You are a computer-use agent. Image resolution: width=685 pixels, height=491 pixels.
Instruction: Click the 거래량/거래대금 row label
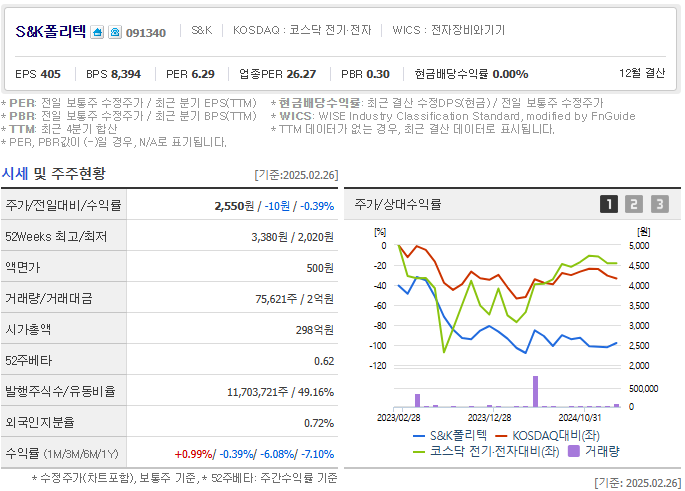[x=48, y=298]
